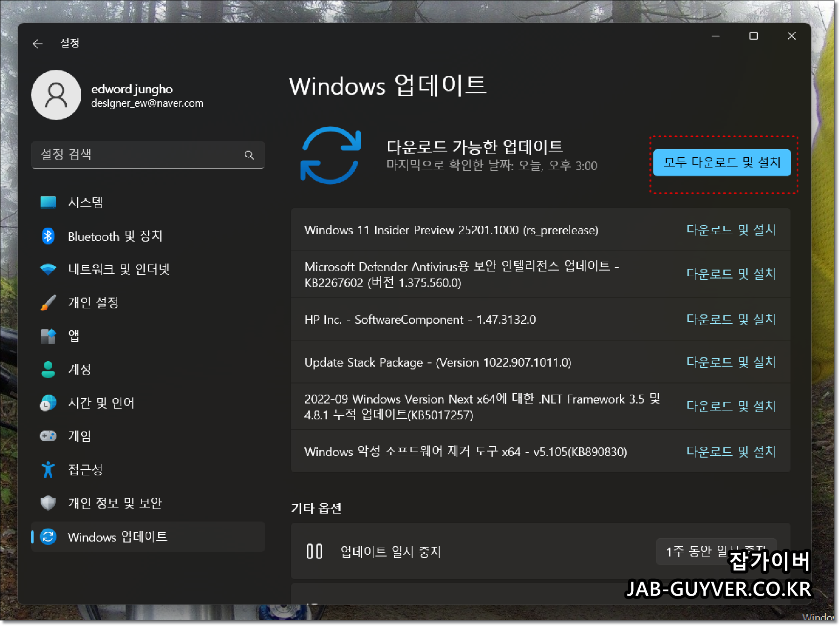
Task: Click the network Wi-Fi icon
Action: click(48, 269)
